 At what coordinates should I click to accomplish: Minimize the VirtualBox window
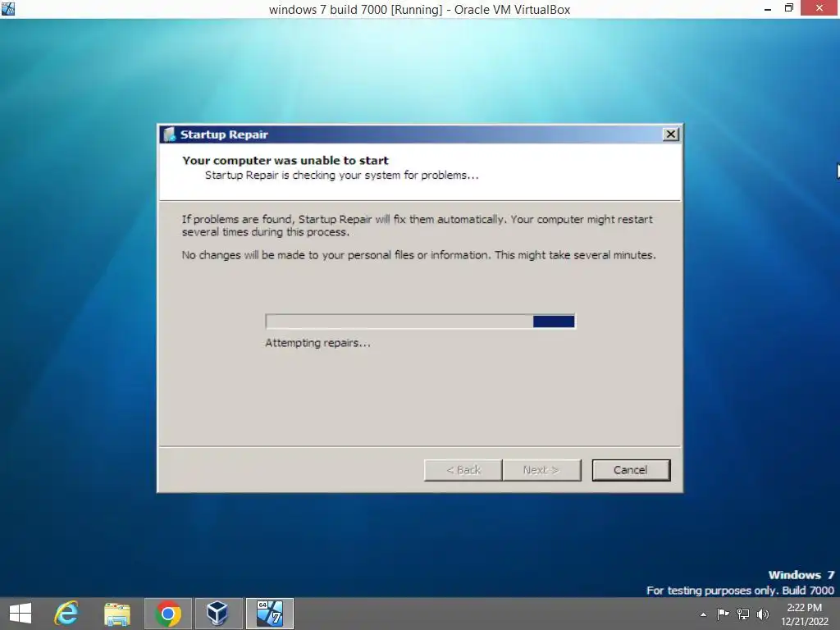tap(768, 9)
